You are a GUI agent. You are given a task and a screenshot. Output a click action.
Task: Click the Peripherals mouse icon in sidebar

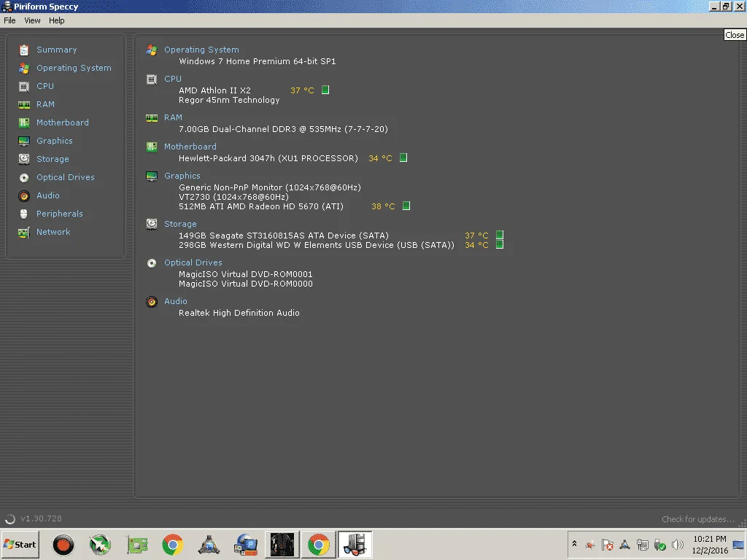click(24, 214)
